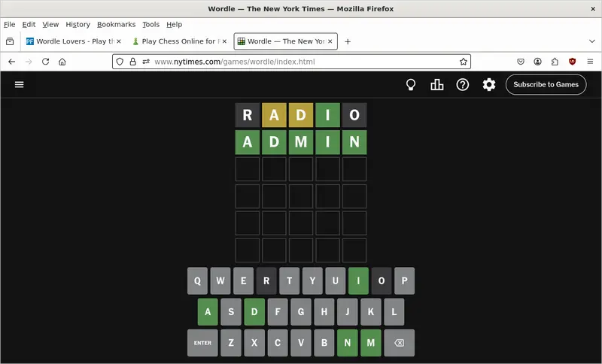Open the tracking protection shield icon
The image size is (602, 364).
[120, 62]
